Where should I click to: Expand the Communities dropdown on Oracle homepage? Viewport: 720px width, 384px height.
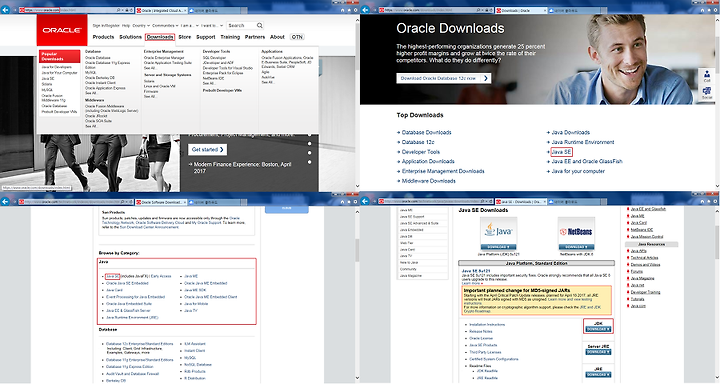[165, 26]
